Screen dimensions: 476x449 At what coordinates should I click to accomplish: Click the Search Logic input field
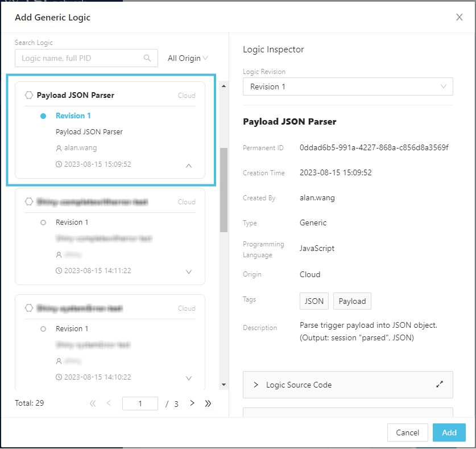80,58
